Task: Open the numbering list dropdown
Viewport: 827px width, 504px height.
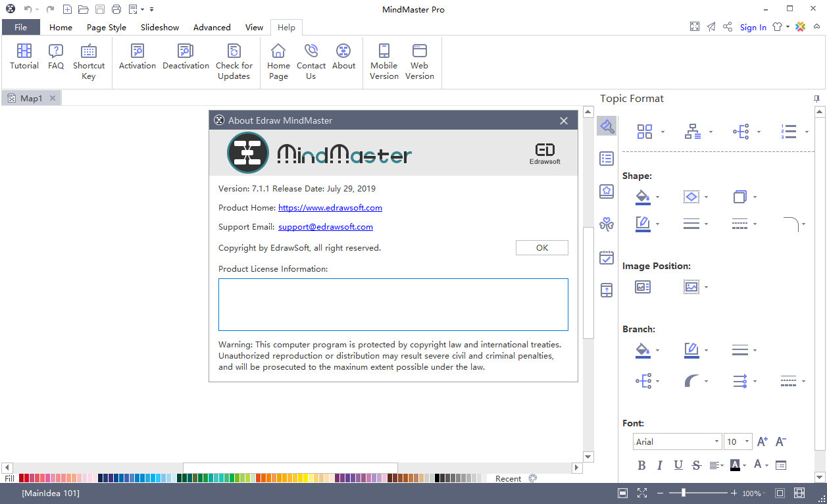Action: 807,132
